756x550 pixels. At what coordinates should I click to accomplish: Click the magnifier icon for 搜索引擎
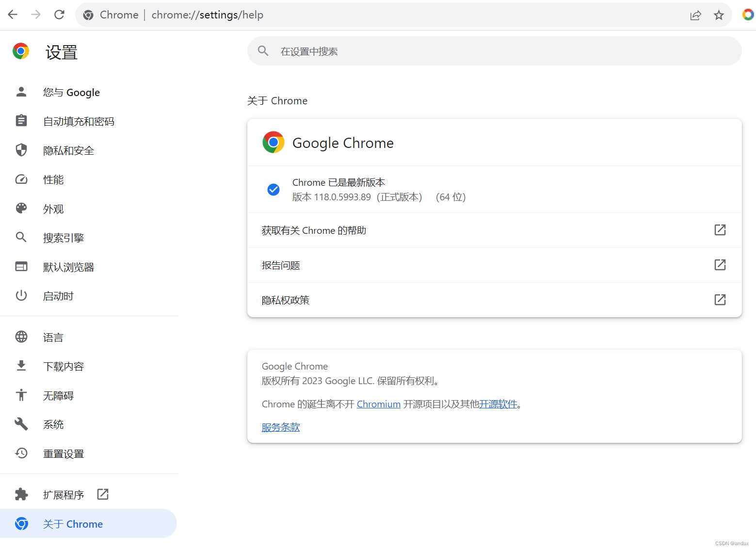[21, 237]
